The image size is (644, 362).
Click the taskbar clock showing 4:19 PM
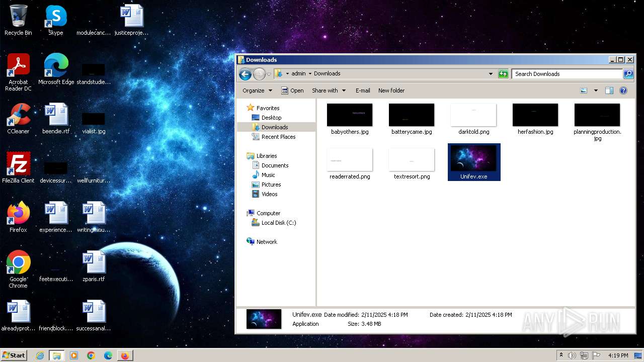coord(618,355)
